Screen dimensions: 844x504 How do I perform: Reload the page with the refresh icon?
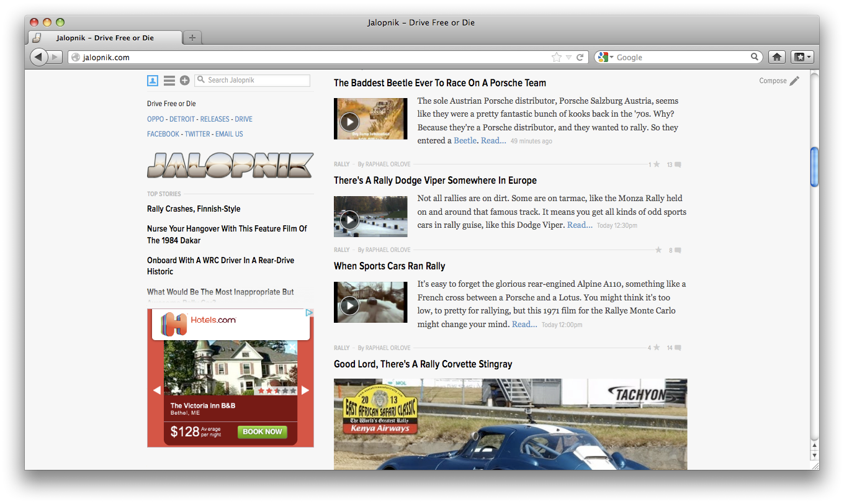(580, 57)
